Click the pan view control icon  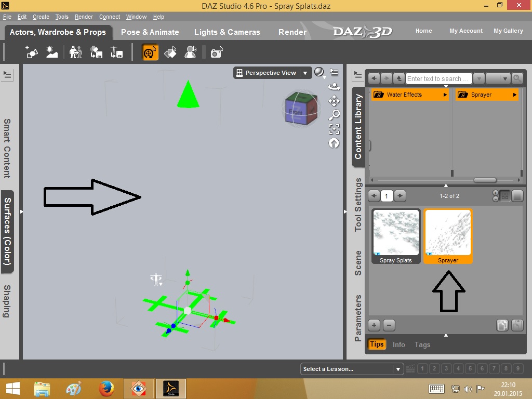coord(334,101)
